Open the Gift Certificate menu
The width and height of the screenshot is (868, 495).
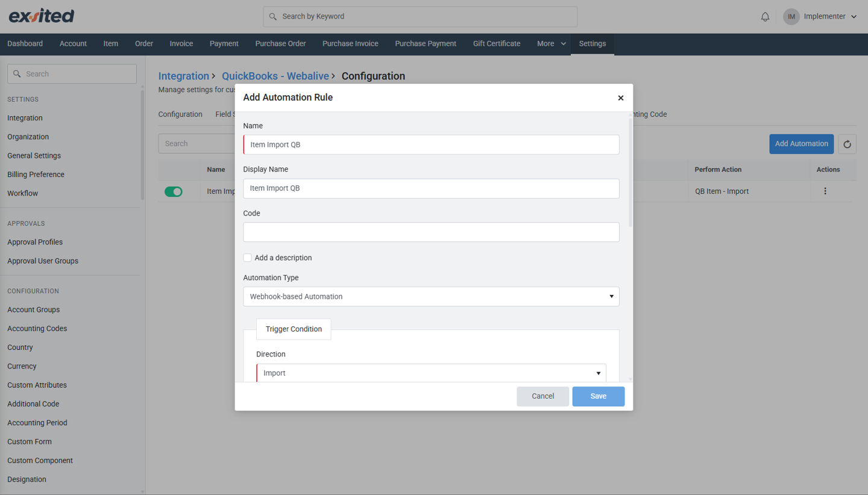point(496,44)
